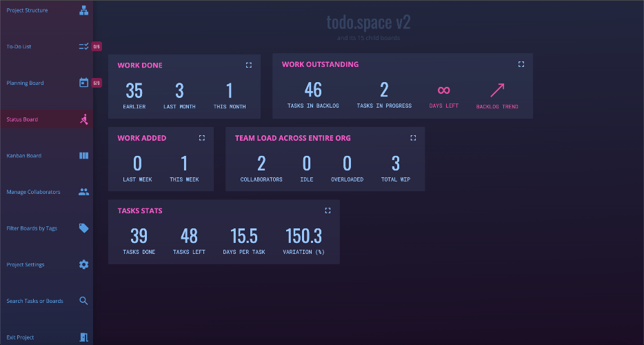The width and height of the screenshot is (644, 345).
Task: Click the Filter Boards by Tags tag icon
Action: (84, 228)
